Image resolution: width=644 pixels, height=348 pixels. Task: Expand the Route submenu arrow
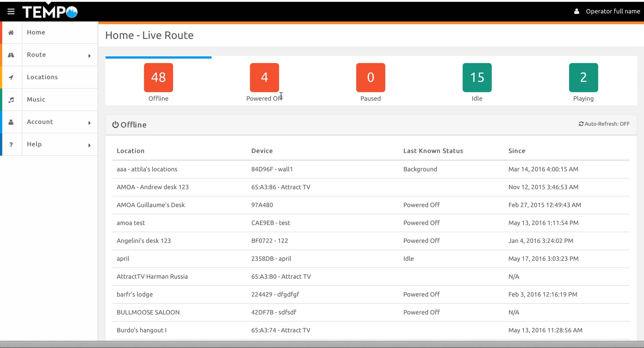click(89, 56)
